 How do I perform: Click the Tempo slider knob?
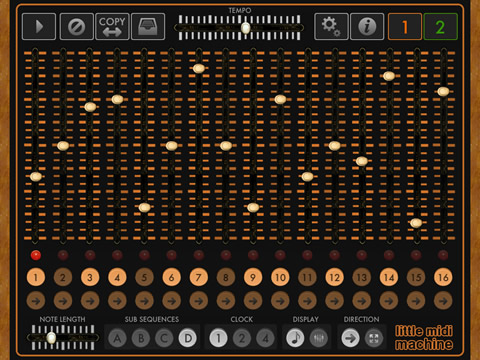click(246, 28)
